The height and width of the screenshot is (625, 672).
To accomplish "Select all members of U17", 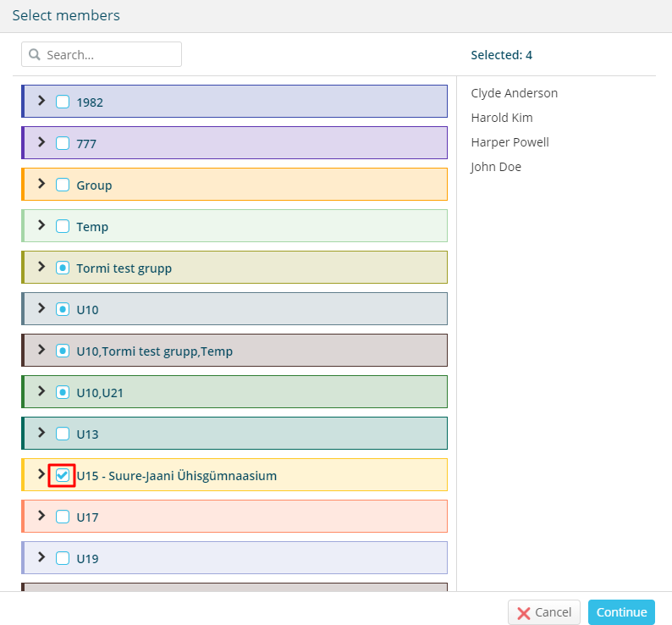I will tap(63, 517).
